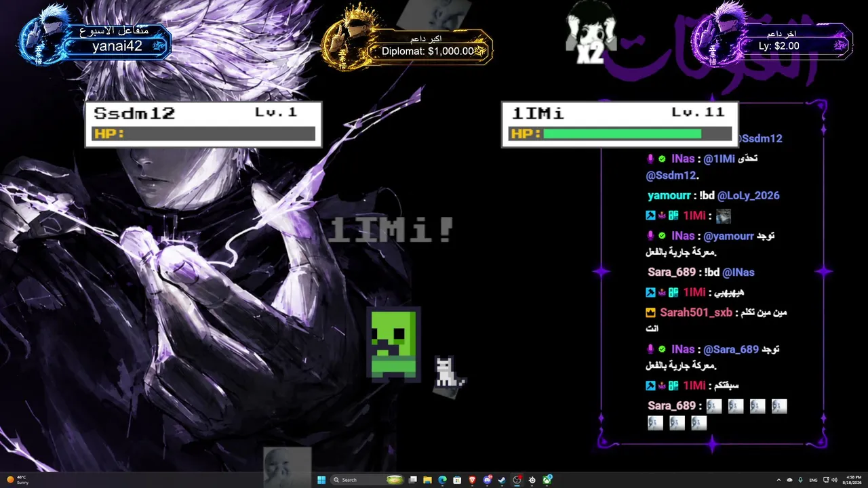Click the @yamourr mention in INas's reply
The image size is (868, 488).
point(728,237)
